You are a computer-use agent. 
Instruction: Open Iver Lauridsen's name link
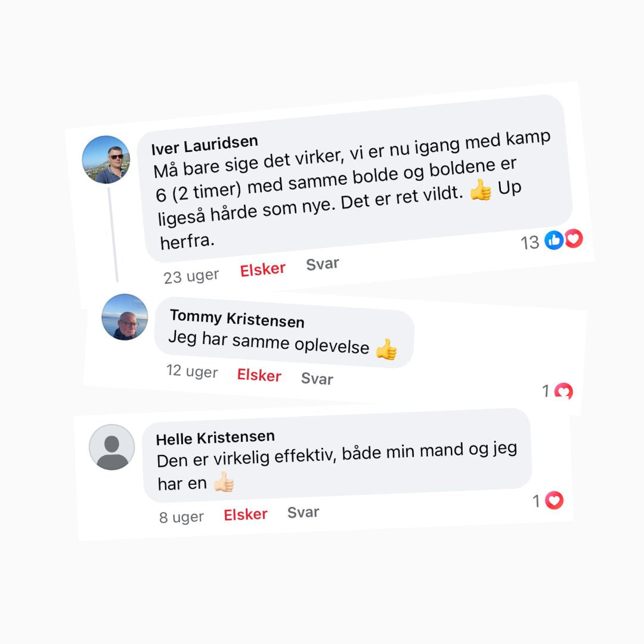(205, 145)
